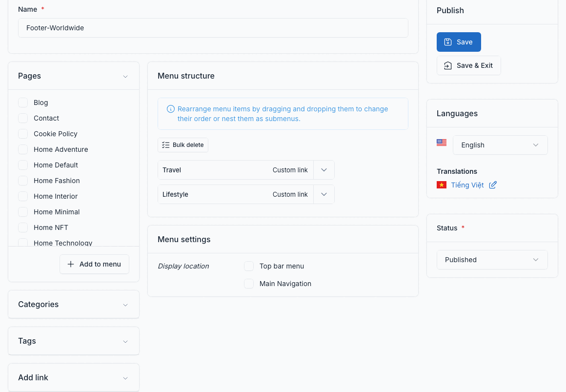
Task: Click the Translations label
Action: click(457, 172)
